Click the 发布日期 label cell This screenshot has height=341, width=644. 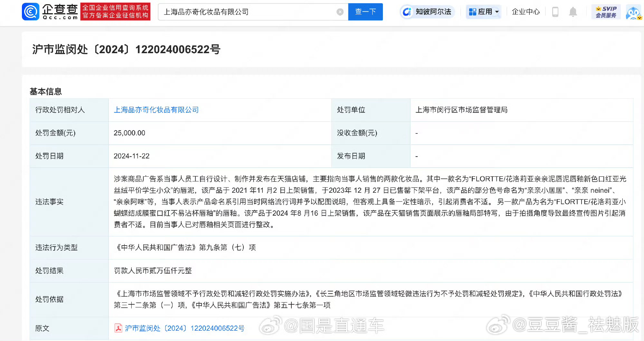371,156
